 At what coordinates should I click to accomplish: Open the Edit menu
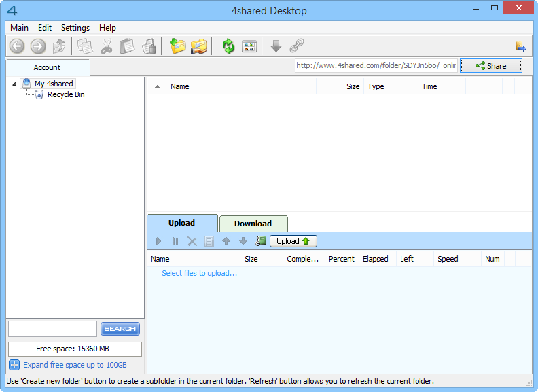(x=45, y=28)
